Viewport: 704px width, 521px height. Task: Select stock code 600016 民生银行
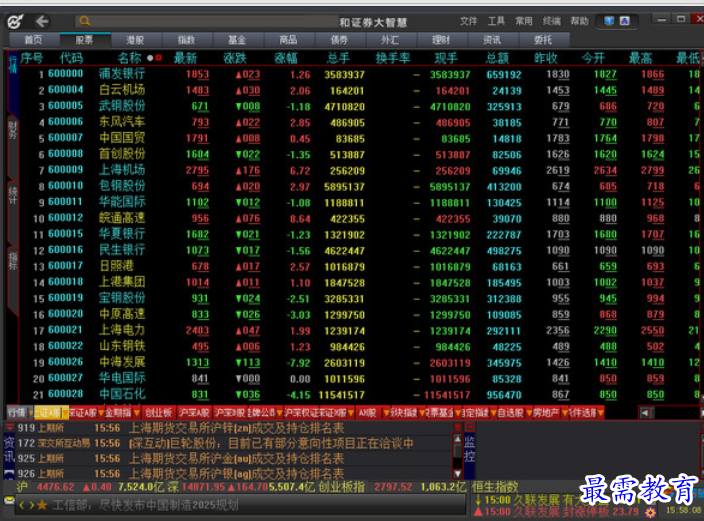361,250
